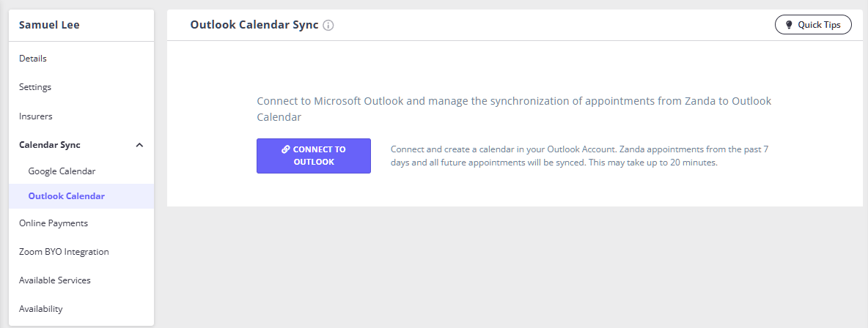
Task: Click the Outlook Calendar Sync page title
Action: (254, 25)
